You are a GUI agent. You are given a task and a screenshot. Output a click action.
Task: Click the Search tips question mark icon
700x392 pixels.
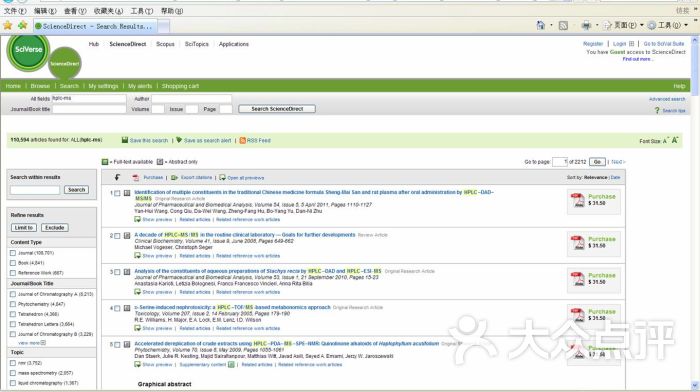click(x=657, y=110)
